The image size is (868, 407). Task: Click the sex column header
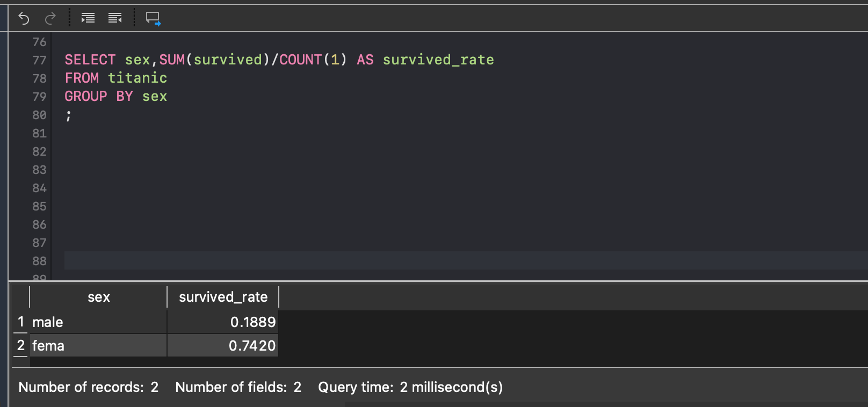click(98, 297)
